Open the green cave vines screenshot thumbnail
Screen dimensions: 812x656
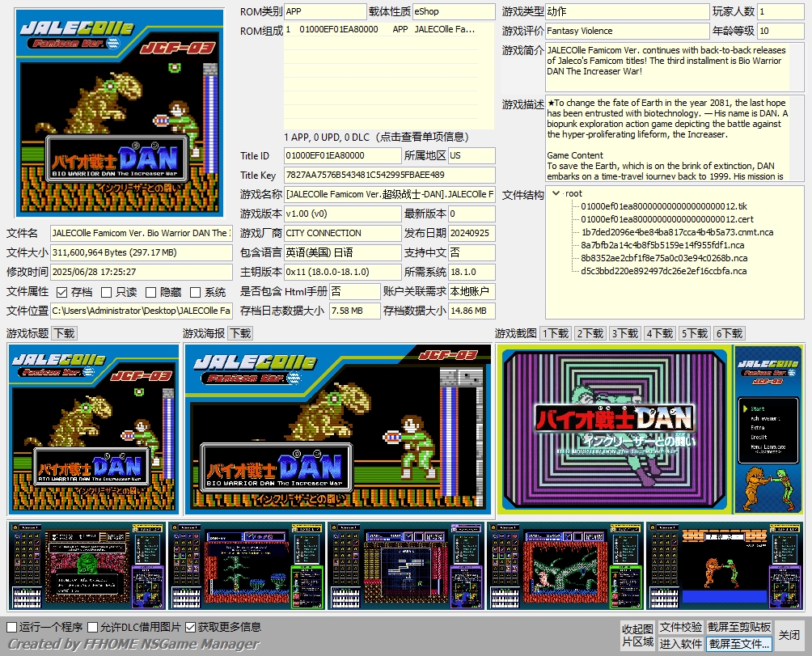565,566
